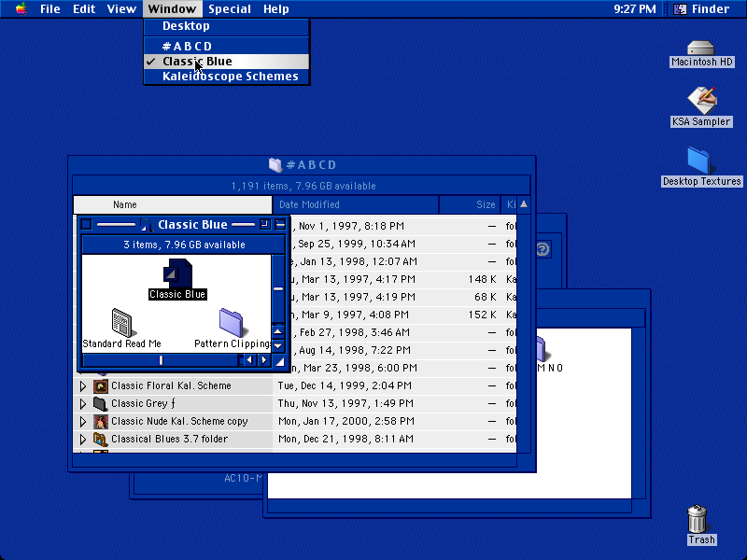Click the proxy icon in Classic Blue title bar
Screen dimensions: 747x560
(x=147, y=225)
